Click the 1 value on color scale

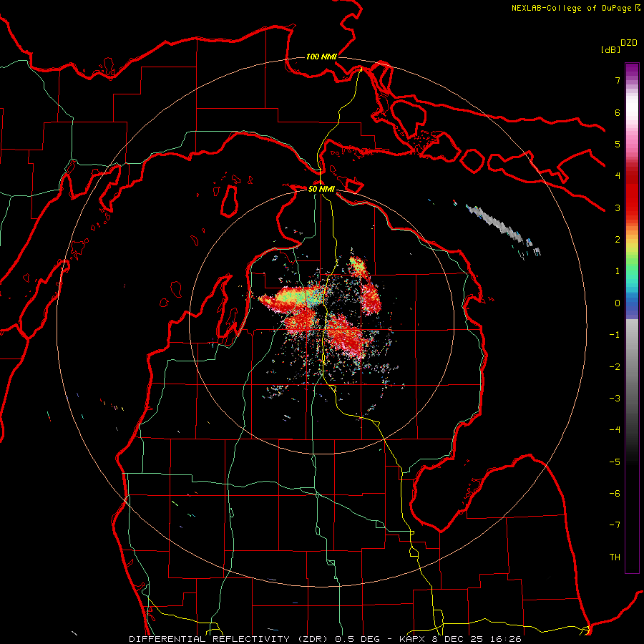[x=618, y=271]
